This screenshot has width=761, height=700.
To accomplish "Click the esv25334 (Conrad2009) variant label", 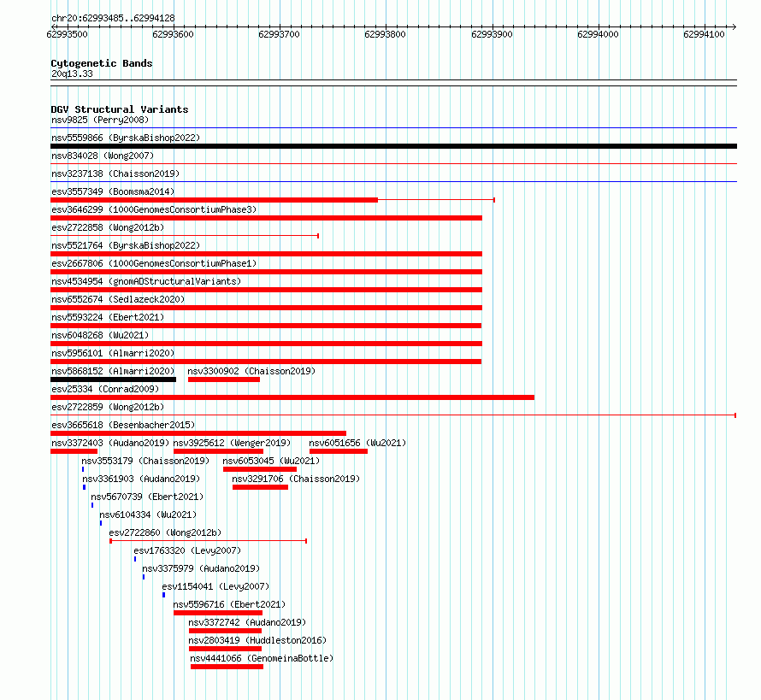I will pos(105,389).
